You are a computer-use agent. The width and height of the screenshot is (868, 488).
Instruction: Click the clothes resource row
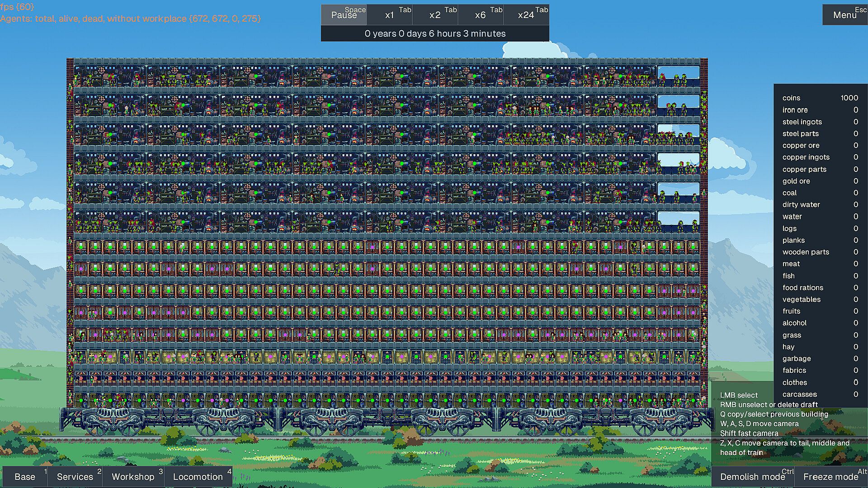pyautogui.click(x=820, y=382)
